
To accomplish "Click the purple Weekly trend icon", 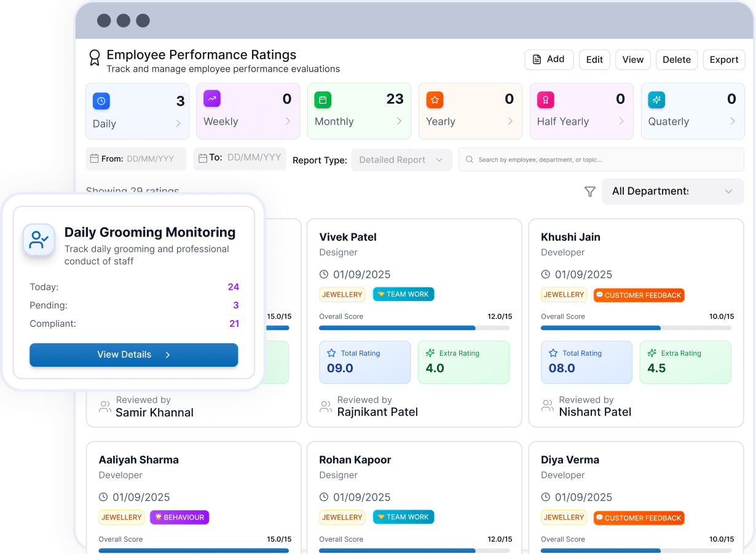I will click(x=212, y=99).
